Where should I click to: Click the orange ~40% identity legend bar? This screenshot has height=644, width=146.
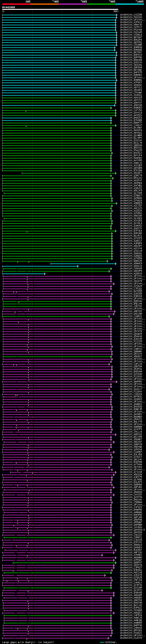coord(45,4)
